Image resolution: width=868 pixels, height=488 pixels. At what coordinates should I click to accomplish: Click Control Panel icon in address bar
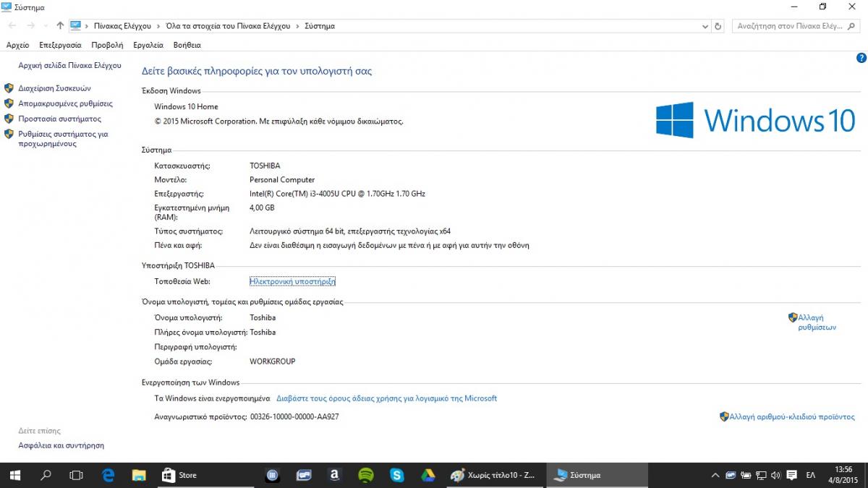click(75, 25)
